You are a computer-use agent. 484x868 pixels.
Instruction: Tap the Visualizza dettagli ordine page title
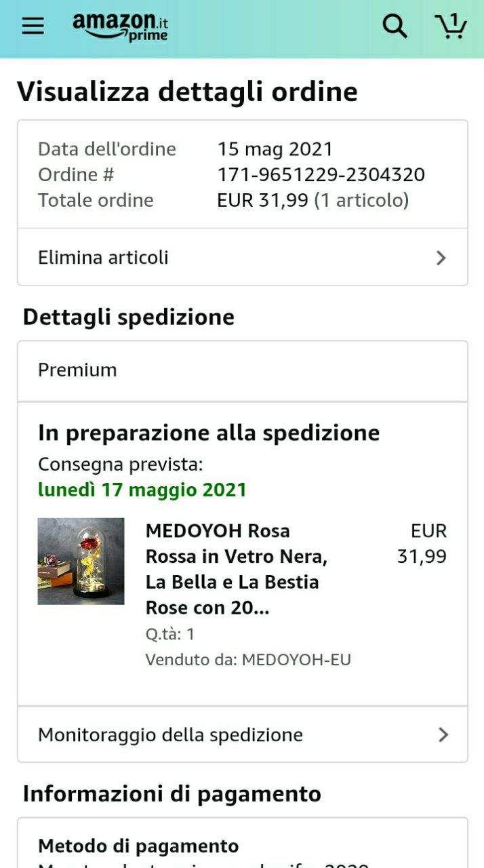187,92
